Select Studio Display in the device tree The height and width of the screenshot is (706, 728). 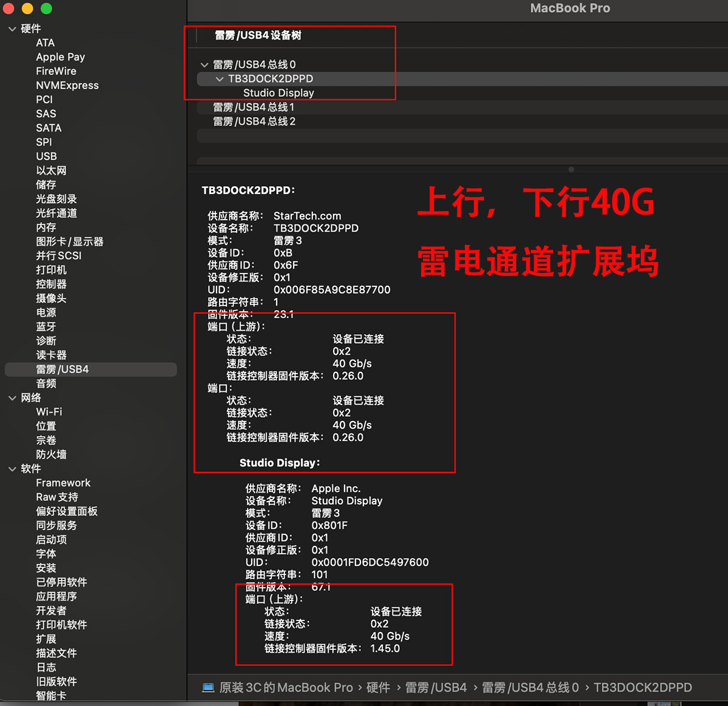278,93
